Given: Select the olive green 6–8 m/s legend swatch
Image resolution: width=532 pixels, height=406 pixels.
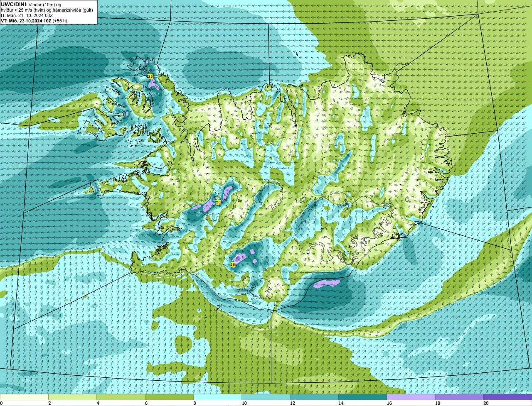Looking at the screenshot, I should pos(169,397).
